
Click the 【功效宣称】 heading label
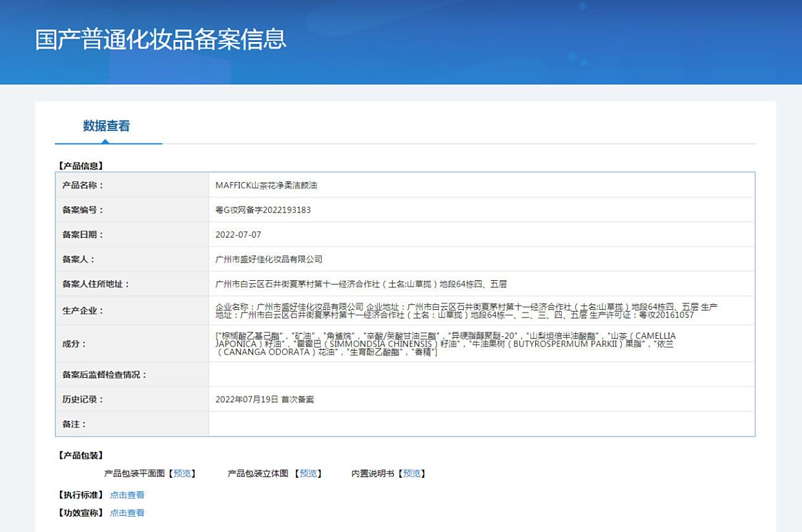click(x=80, y=513)
